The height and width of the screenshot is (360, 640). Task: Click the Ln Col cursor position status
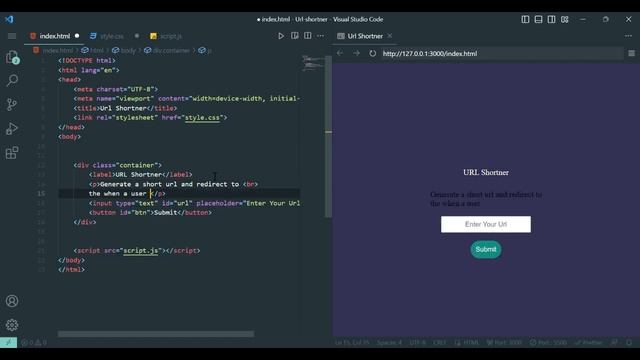[x=352, y=342]
